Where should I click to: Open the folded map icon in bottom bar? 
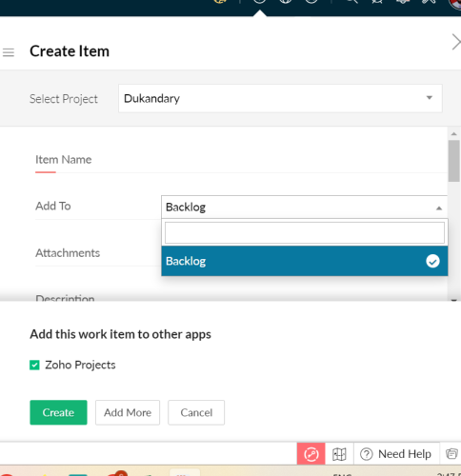pyautogui.click(x=339, y=454)
